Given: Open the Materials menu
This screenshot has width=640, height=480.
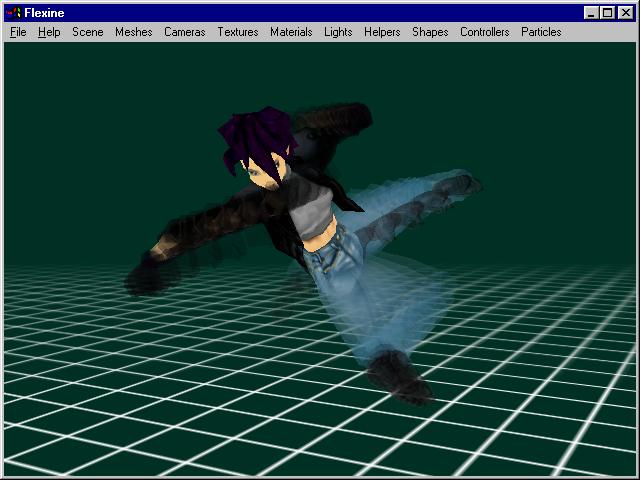Looking at the screenshot, I should tap(291, 32).
